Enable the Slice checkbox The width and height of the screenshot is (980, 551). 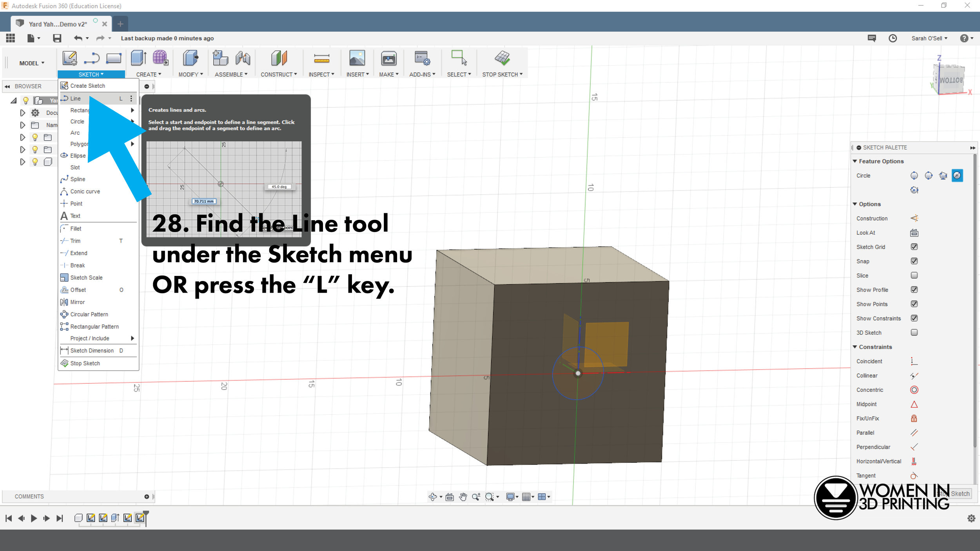[914, 275]
